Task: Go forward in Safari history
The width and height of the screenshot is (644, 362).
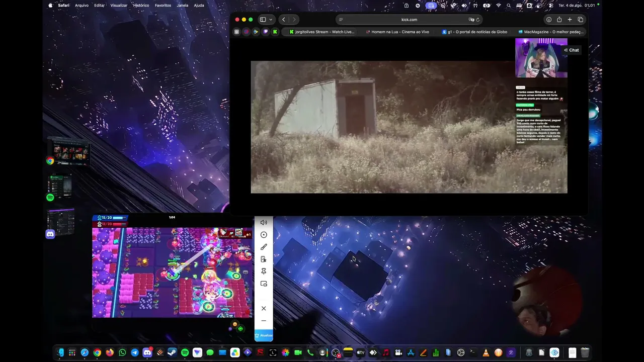Action: [x=294, y=20]
